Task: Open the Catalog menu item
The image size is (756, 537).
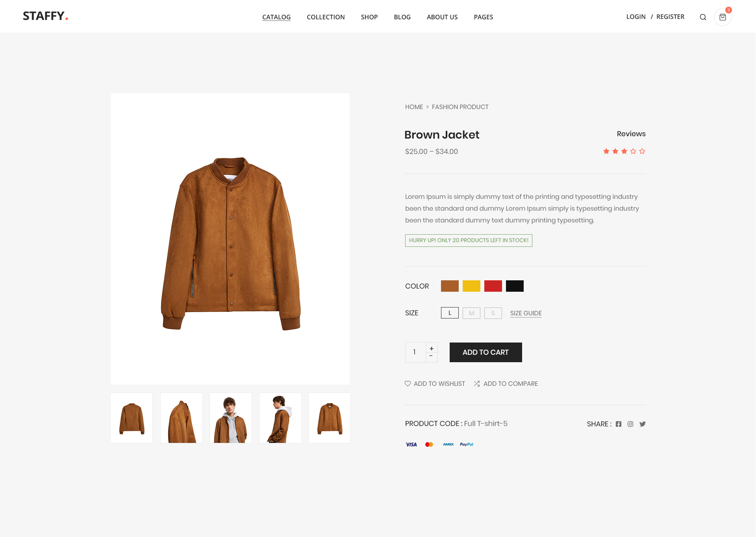Action: [276, 17]
